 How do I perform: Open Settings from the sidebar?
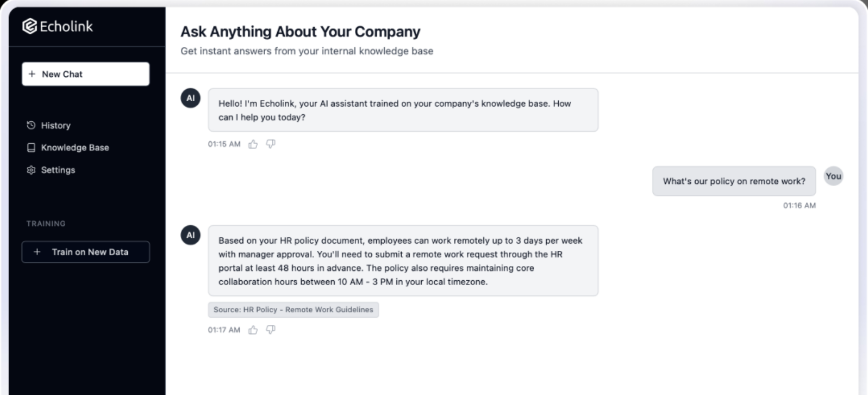tap(58, 170)
